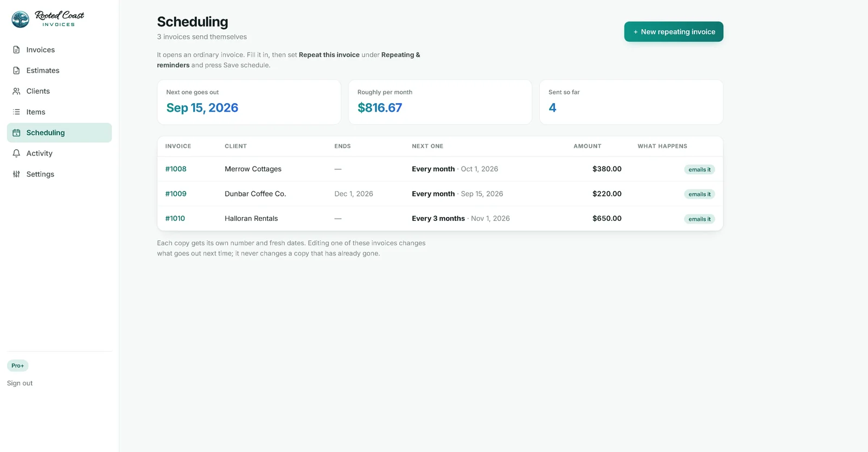Click the Invoices document icon in sidebar
Viewport: 868px width, 452px height.
click(x=16, y=50)
